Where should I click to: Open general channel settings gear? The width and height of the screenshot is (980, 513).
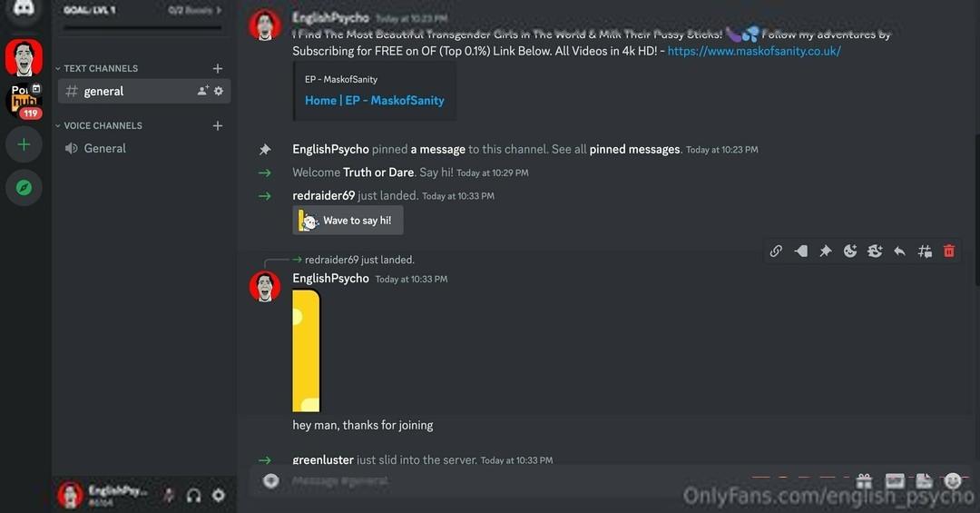click(218, 91)
